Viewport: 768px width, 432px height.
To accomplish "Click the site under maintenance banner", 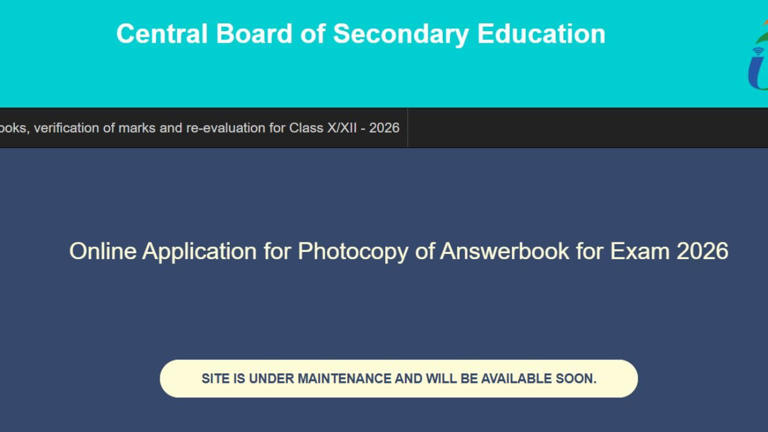I will (x=399, y=379).
